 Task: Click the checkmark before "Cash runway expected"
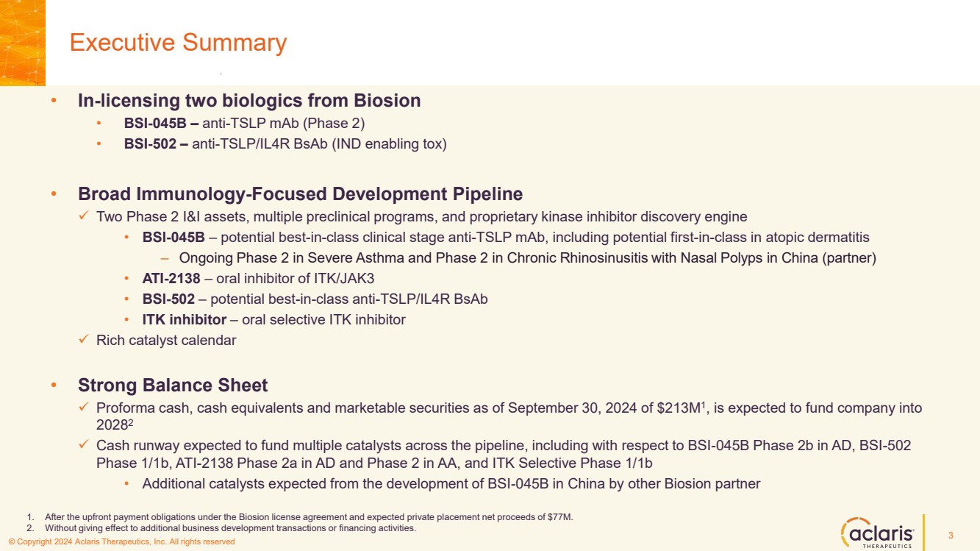click(83, 445)
